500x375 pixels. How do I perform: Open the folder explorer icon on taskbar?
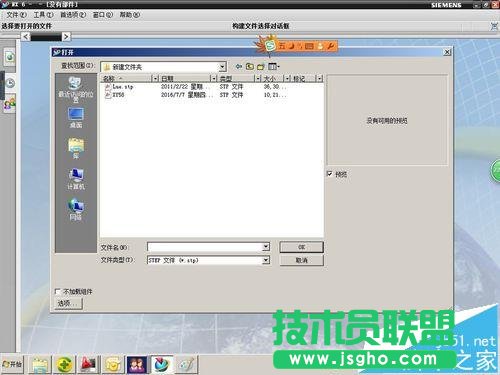pos(40,364)
